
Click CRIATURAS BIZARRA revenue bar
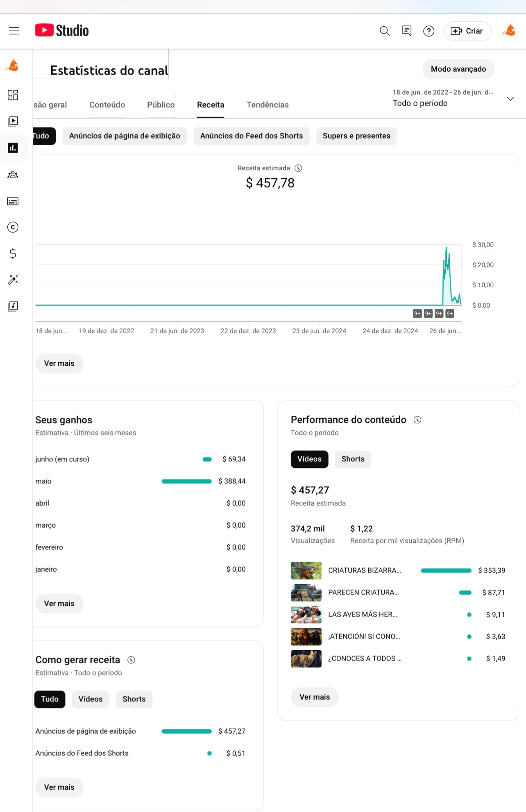[446, 571]
